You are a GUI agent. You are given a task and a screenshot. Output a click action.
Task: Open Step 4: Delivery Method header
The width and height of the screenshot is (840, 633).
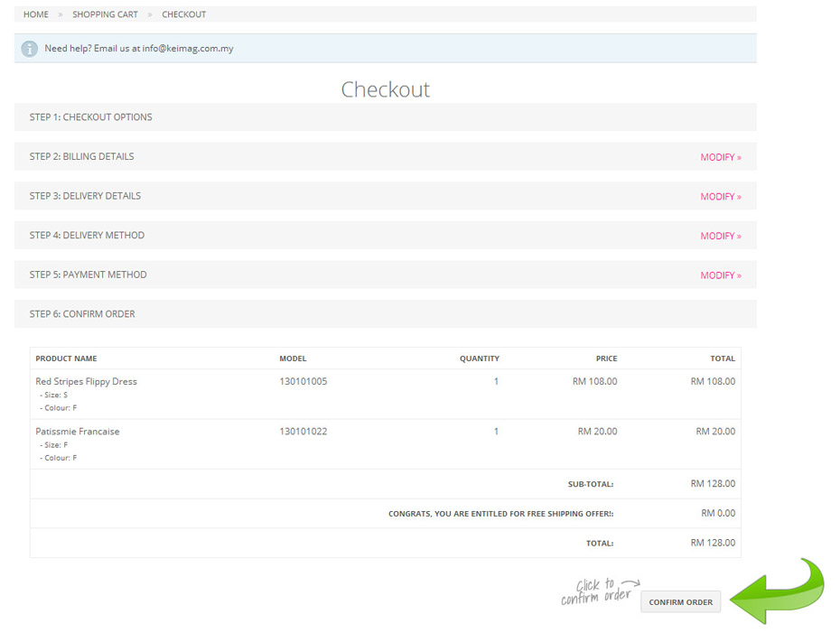pos(87,236)
